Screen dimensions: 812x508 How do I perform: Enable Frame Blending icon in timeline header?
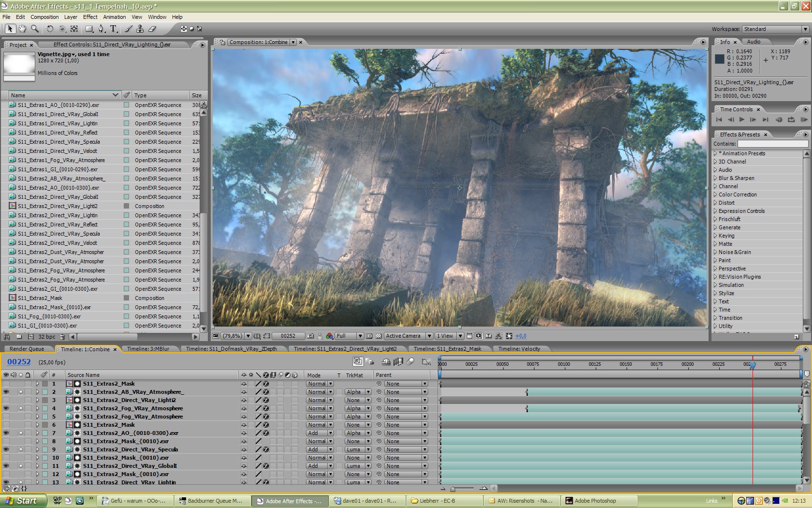[x=398, y=361]
